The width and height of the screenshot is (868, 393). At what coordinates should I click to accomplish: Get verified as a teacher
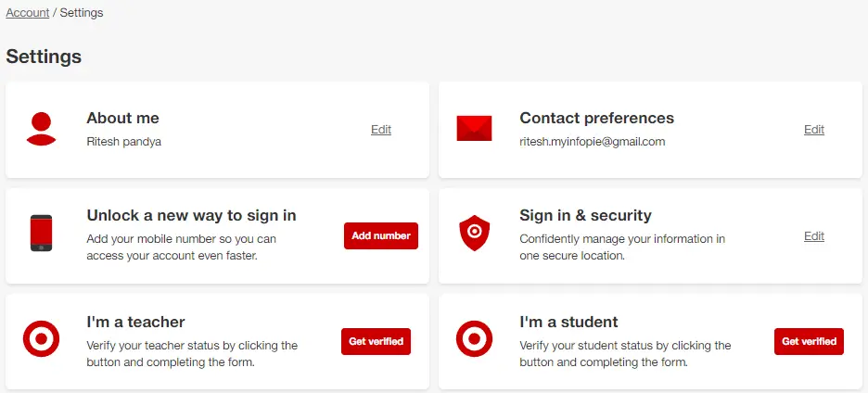[x=376, y=341]
